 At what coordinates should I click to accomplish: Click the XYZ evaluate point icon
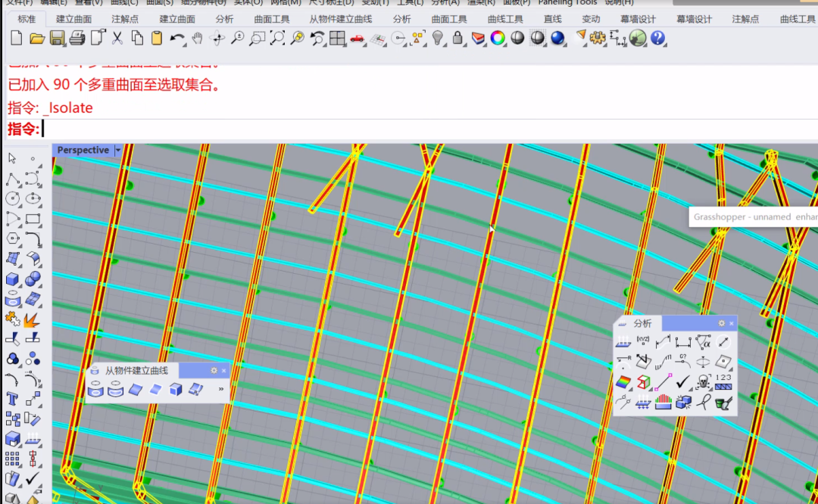[643, 341]
